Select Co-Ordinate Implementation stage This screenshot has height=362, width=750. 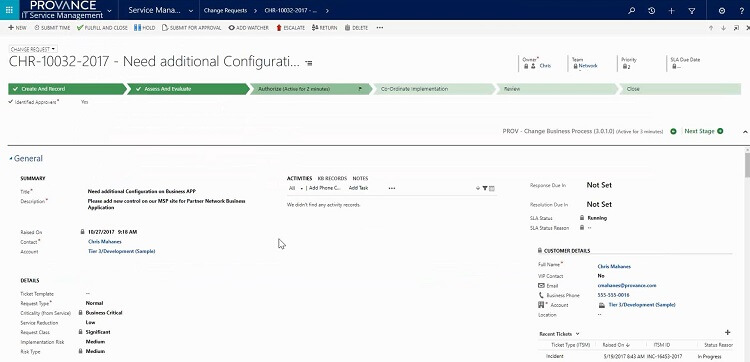click(x=434, y=89)
